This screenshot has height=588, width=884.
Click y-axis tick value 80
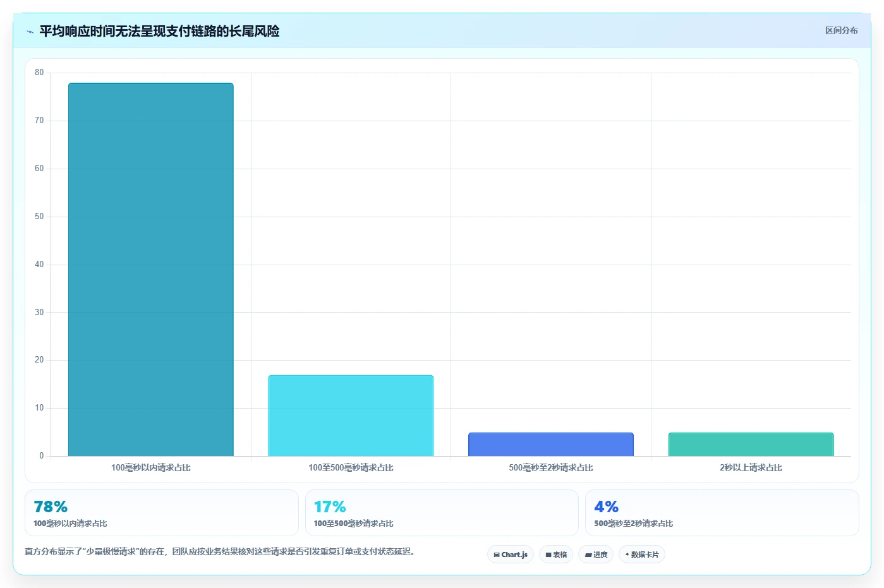pos(39,73)
